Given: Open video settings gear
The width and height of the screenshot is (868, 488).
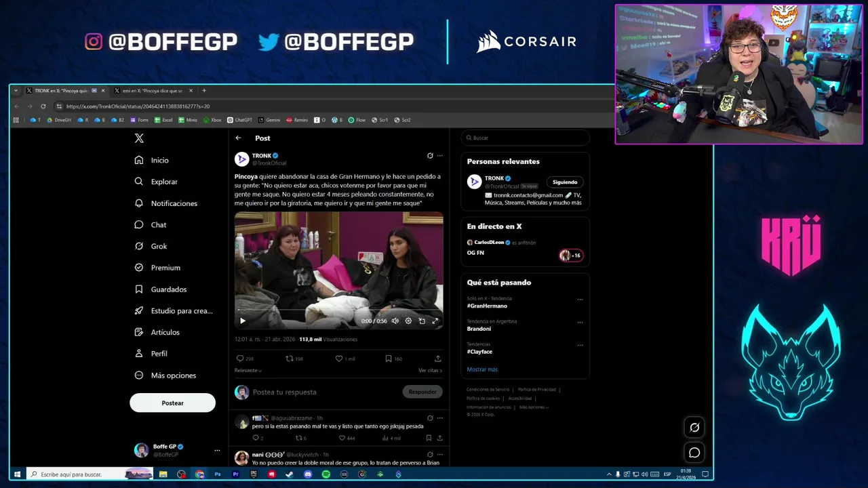Looking at the screenshot, I should [408, 321].
